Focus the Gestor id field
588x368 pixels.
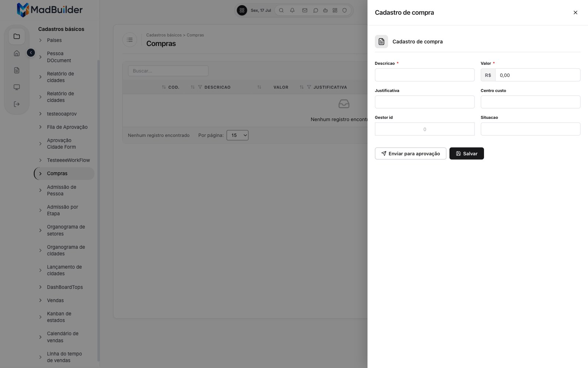pos(424,129)
